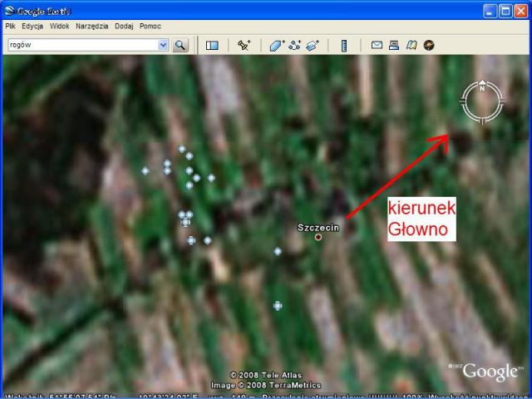Click the Sky mode toolbar icon
Viewport: 532px width, 399px height.
tap(429, 45)
